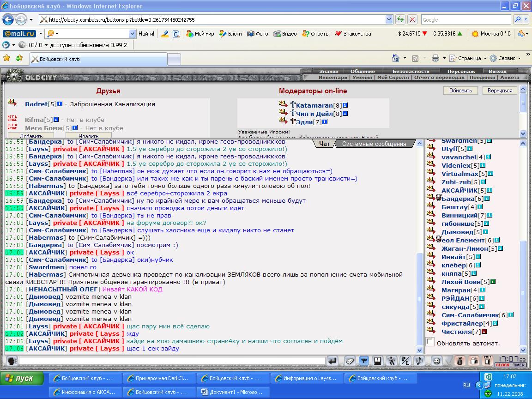Toggle the auto-refresh checkbox 'Обновлять автомат.'

coord(430,342)
